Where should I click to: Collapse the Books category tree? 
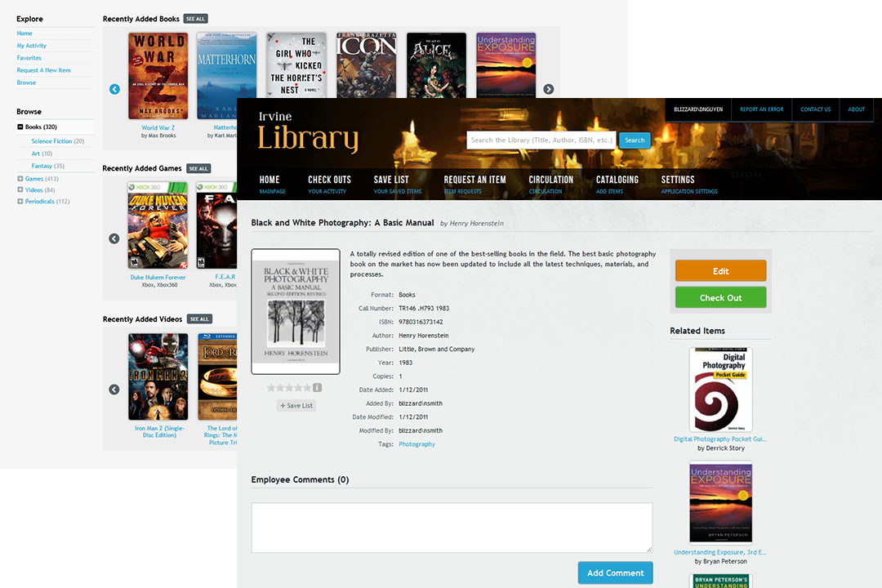20,127
